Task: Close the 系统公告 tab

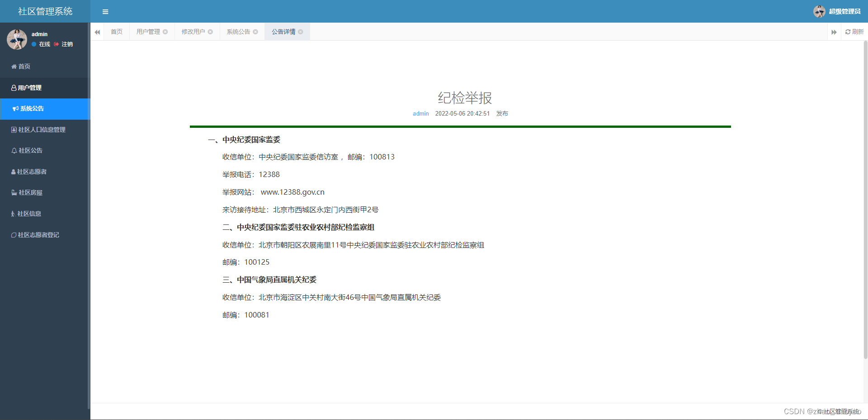Action: (256, 32)
